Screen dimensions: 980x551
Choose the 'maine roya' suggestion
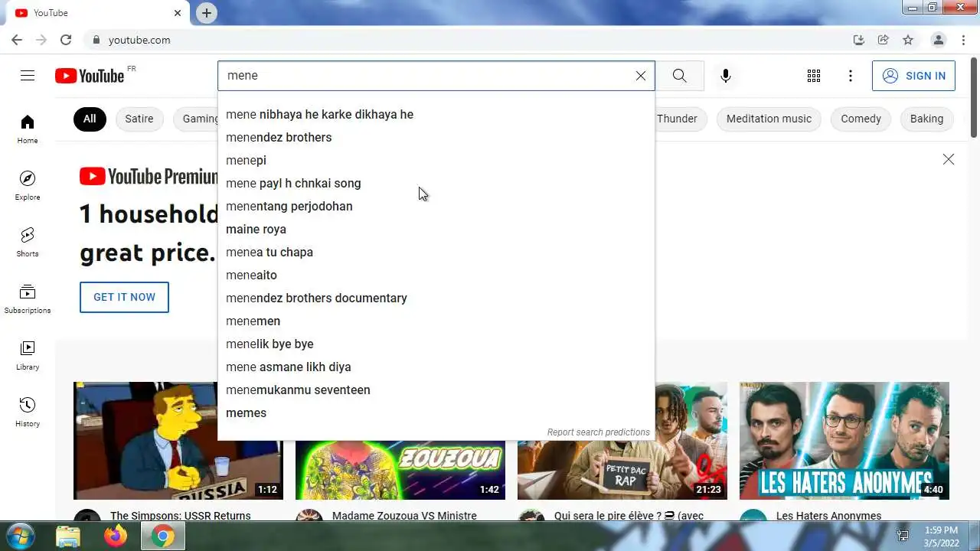pyautogui.click(x=436, y=230)
